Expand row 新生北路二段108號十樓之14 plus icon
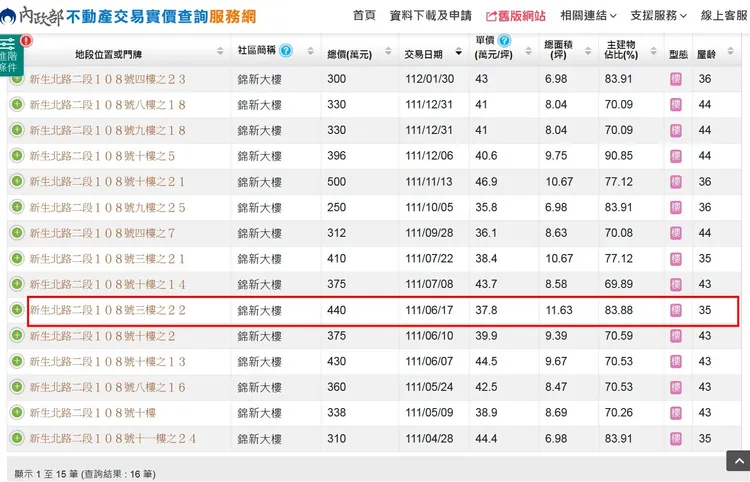Image resolution: width=750 pixels, height=482 pixels. tap(17, 284)
